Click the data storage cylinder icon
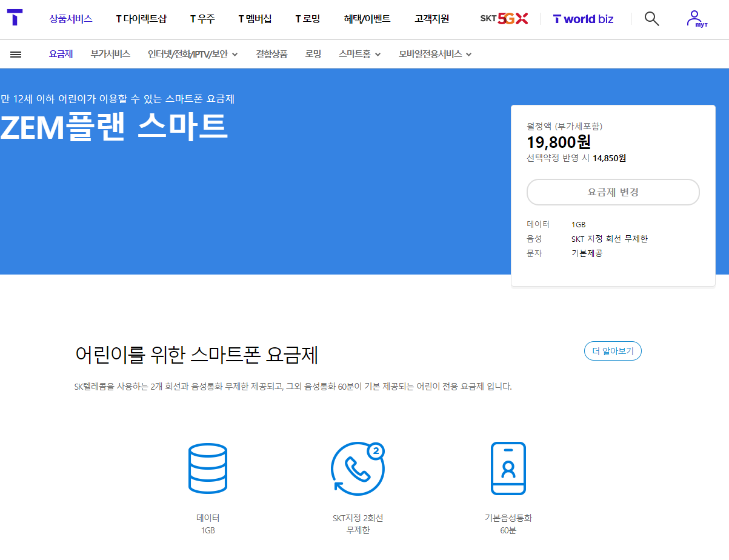This screenshot has width=729, height=560. [x=208, y=468]
